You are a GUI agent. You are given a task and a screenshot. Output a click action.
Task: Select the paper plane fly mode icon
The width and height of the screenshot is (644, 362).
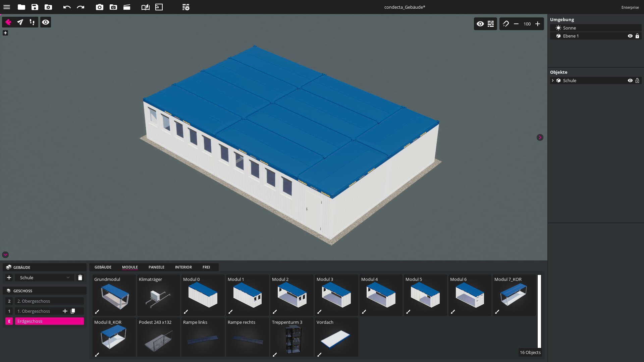point(20,22)
